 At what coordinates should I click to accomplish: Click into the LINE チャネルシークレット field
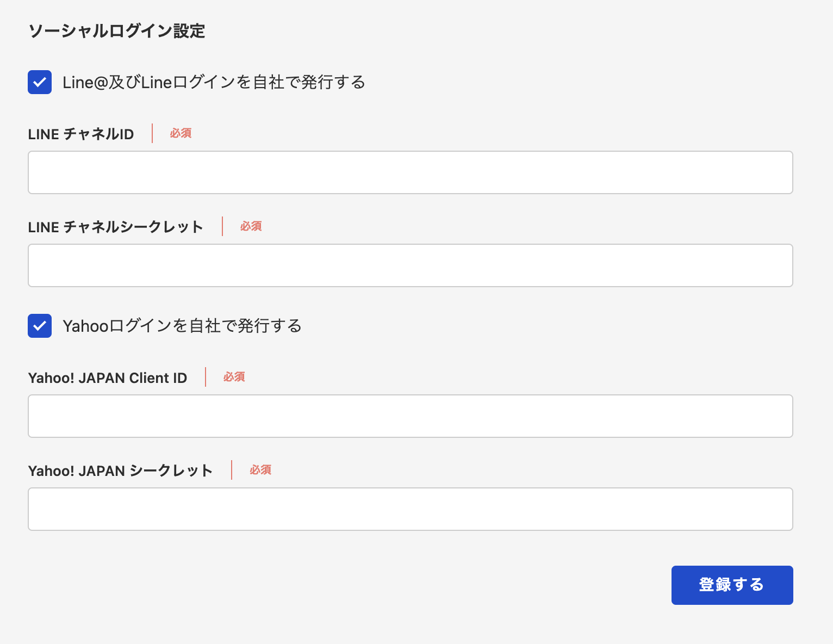tap(410, 265)
